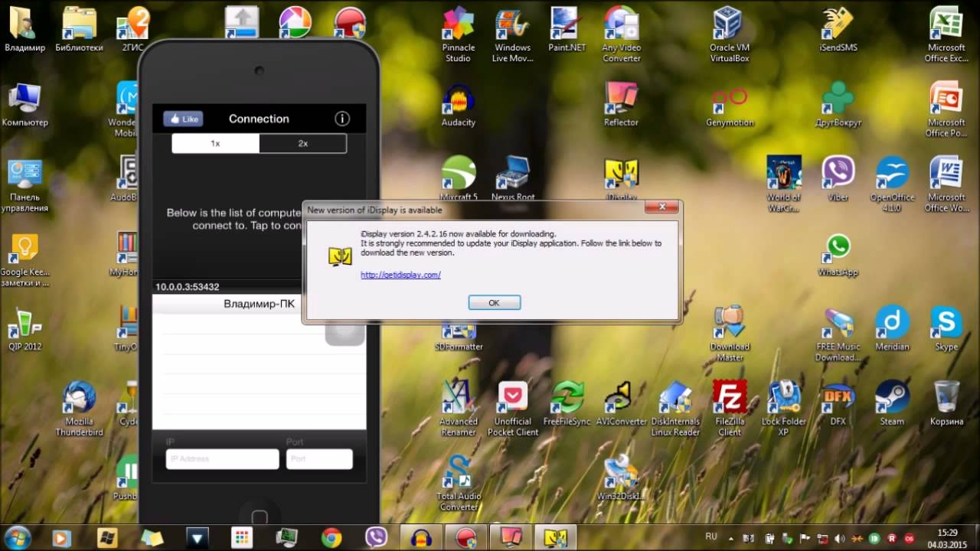This screenshot has height=551, width=980.
Task: Click RU language indicator in tray
Action: click(711, 536)
